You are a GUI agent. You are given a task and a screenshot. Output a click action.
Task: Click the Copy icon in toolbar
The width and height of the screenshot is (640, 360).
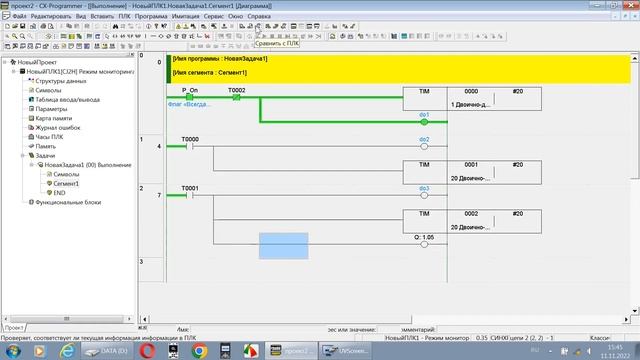[69, 26]
